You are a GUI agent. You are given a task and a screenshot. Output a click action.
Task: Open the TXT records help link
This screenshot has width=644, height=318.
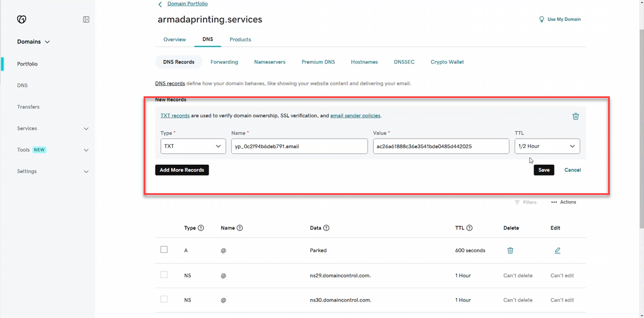pyautogui.click(x=175, y=116)
